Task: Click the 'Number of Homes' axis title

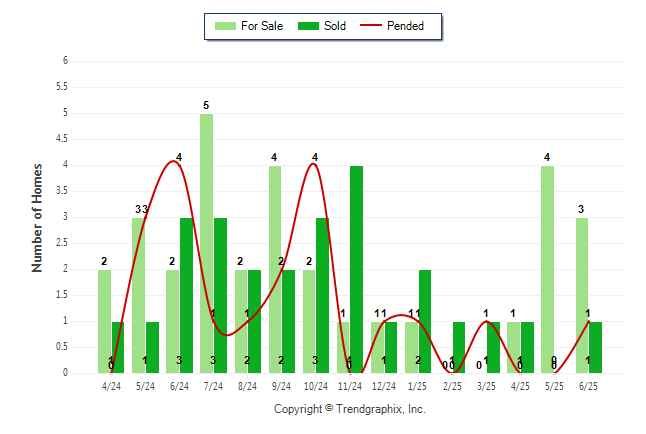Action: point(37,218)
